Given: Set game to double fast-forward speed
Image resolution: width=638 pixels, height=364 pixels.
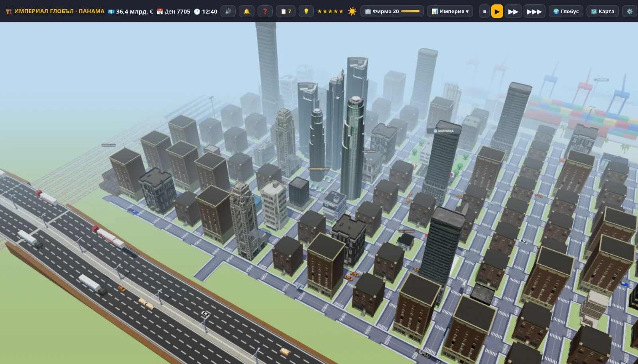Looking at the screenshot, I should (x=513, y=11).
